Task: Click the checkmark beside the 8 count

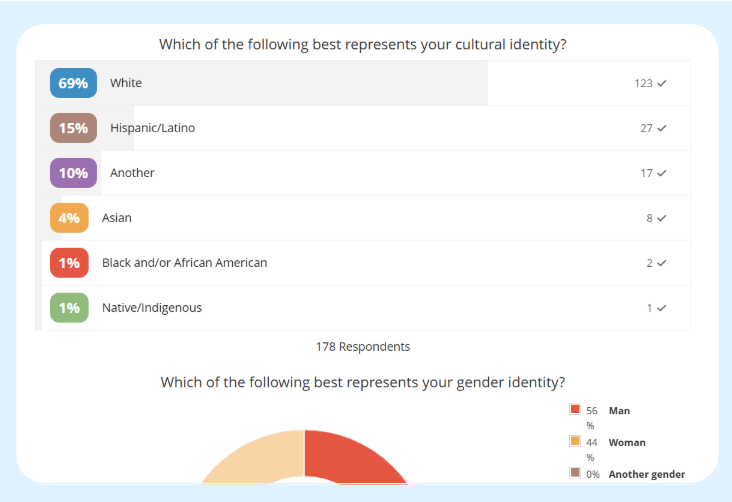Action: point(662,218)
